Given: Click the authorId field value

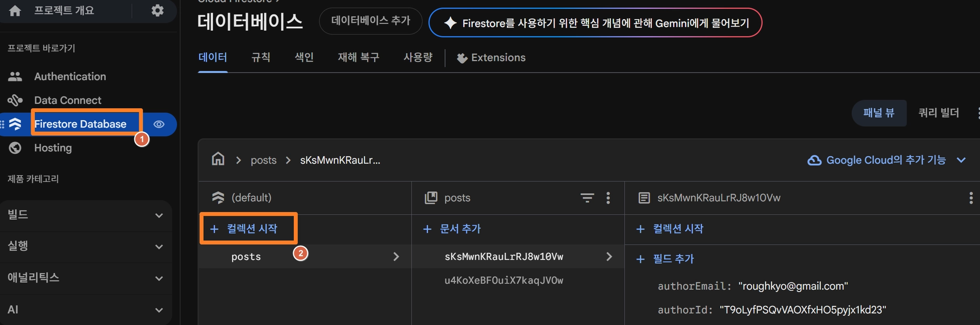Looking at the screenshot, I should tap(803, 310).
